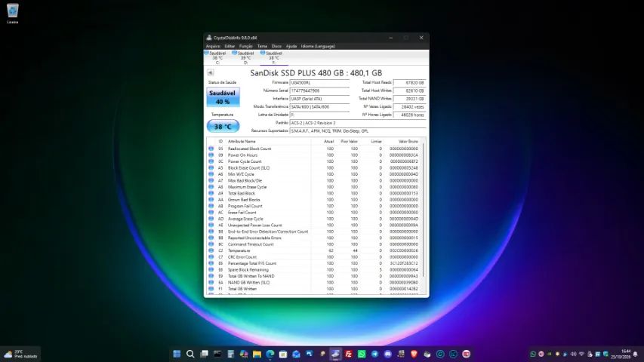Select the Total Bad Block row
The width and height of the screenshot is (644, 362).
point(315,193)
